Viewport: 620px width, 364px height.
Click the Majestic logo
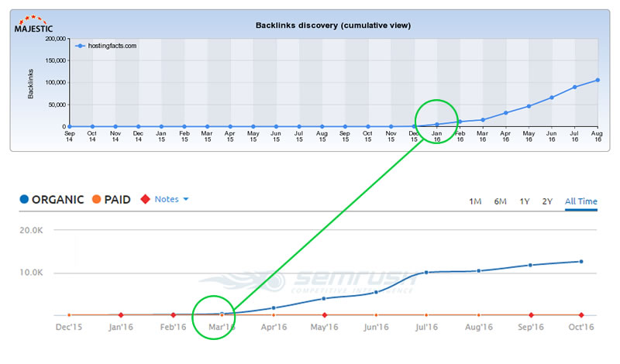(33, 25)
